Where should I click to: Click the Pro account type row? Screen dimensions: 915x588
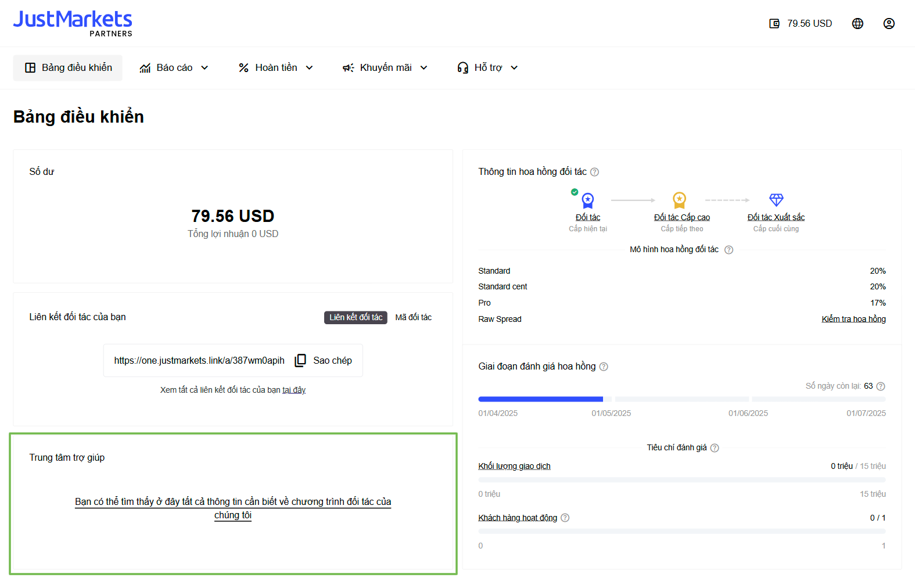tap(682, 303)
